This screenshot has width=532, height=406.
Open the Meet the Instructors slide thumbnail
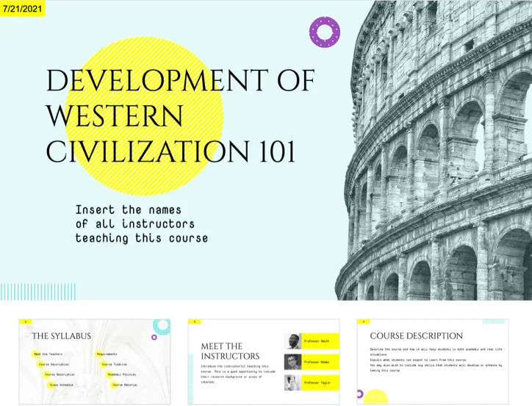pyautogui.click(x=264, y=361)
